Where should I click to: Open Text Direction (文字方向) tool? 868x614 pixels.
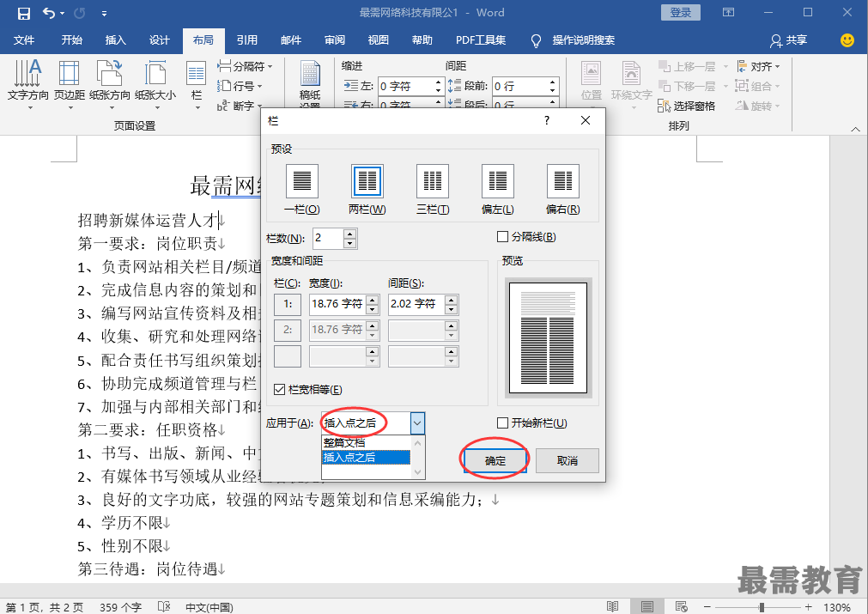pos(27,84)
